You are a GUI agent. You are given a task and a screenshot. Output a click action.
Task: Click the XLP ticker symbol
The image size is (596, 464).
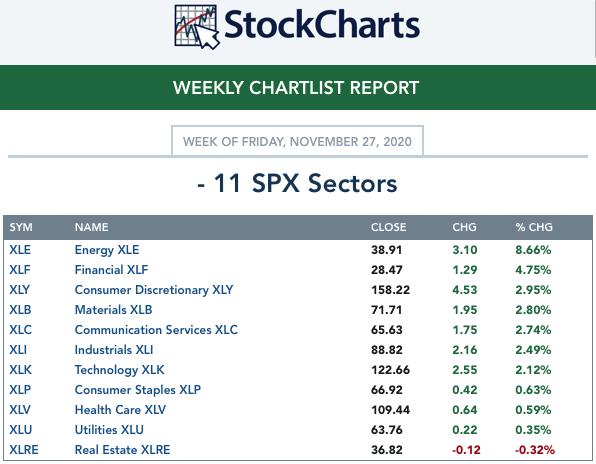pyautogui.click(x=20, y=390)
